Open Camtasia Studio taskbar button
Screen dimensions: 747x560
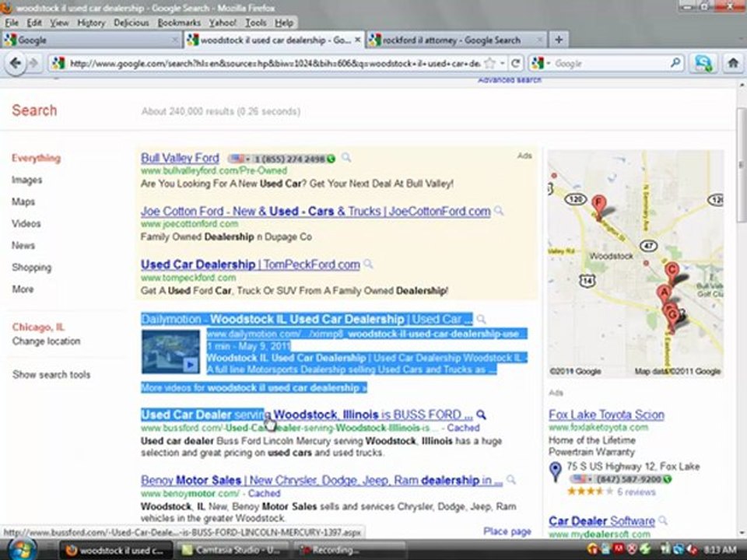pos(232,550)
